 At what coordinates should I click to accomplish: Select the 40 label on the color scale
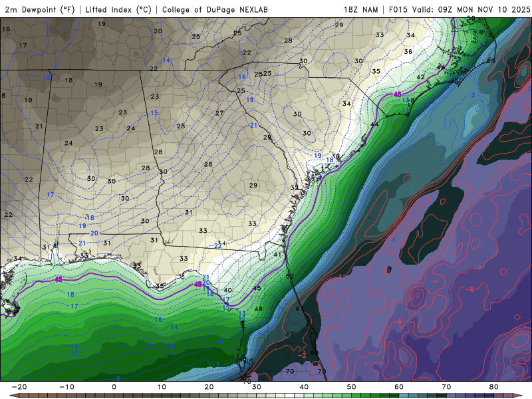pyautogui.click(x=304, y=387)
